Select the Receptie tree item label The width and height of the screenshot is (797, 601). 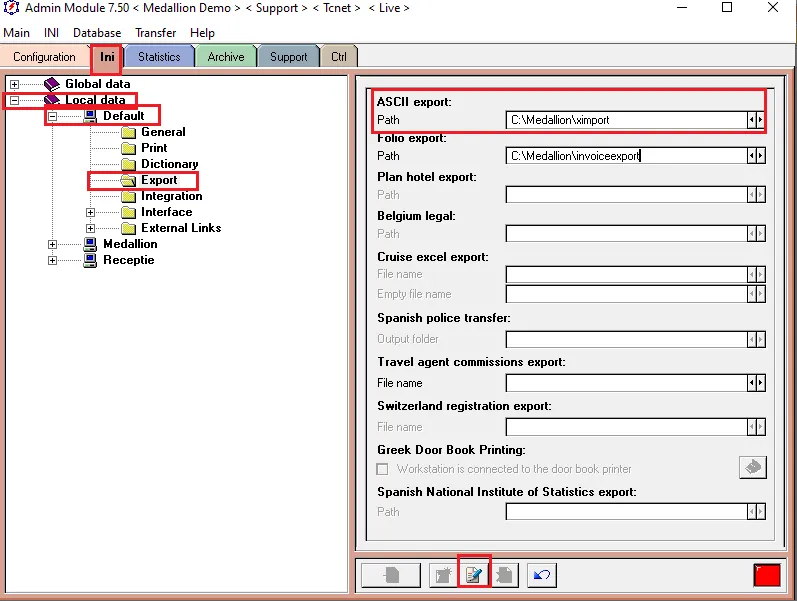coord(129,260)
